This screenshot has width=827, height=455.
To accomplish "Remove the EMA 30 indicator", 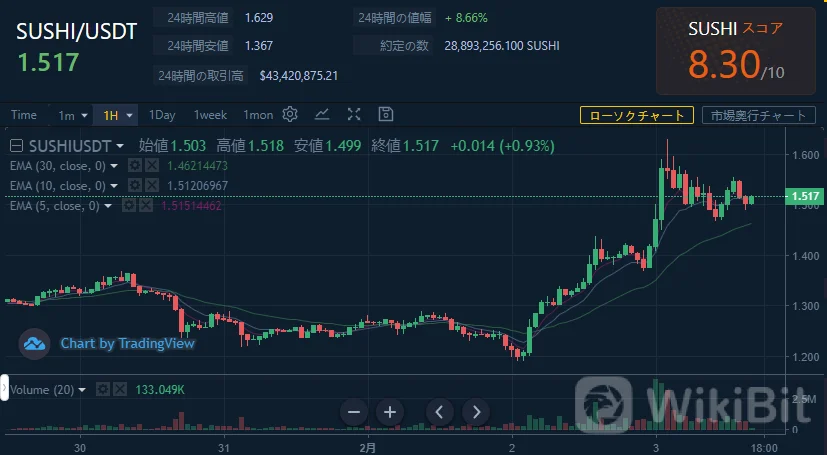I will click(152, 166).
